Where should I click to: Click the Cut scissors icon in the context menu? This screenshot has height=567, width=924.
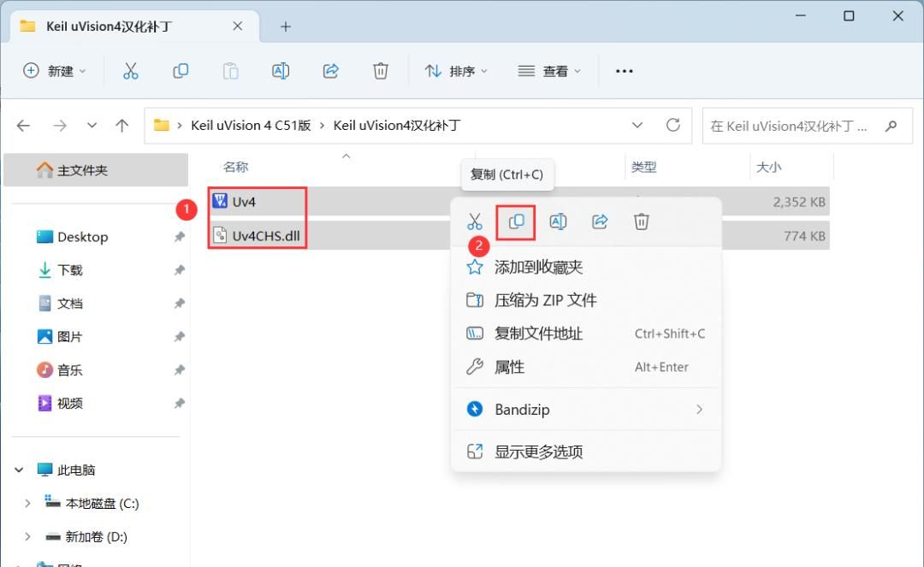coord(474,221)
